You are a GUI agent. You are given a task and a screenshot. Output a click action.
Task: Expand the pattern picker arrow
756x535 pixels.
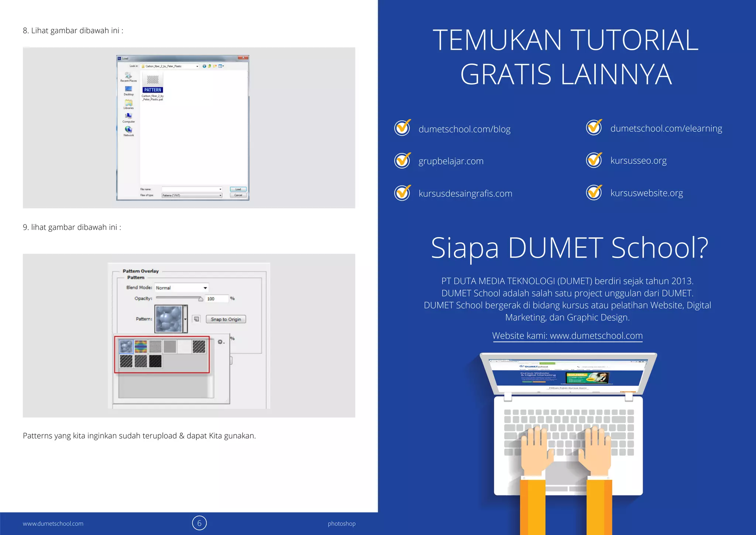tap(185, 319)
